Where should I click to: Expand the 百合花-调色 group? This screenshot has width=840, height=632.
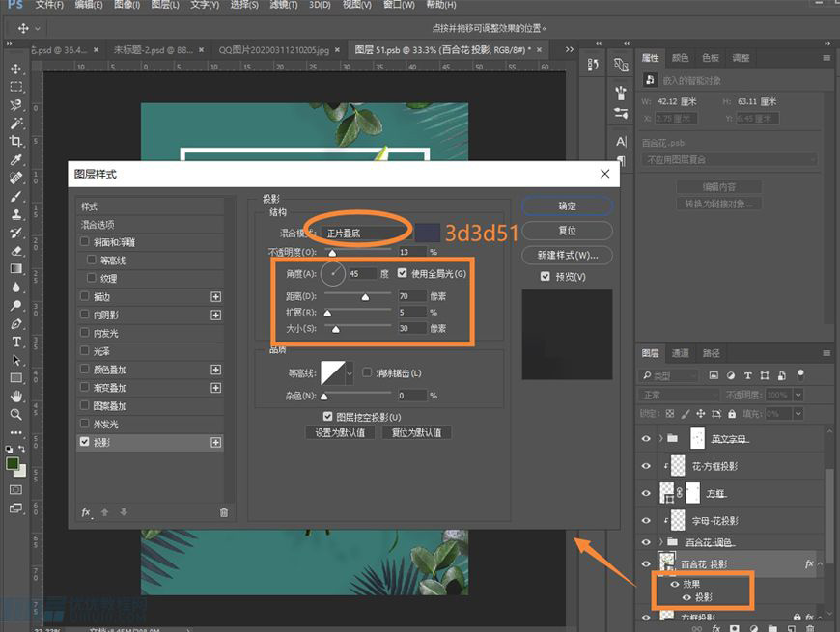[661, 541]
